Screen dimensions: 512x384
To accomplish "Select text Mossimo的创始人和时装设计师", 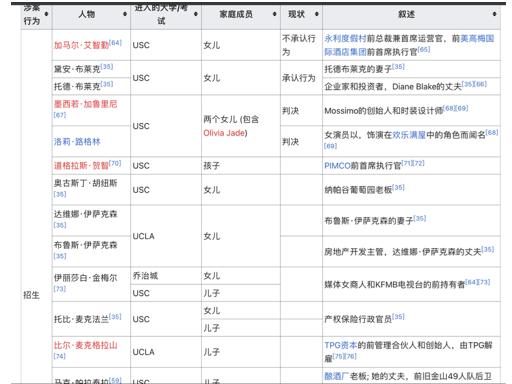I will 384,111.
